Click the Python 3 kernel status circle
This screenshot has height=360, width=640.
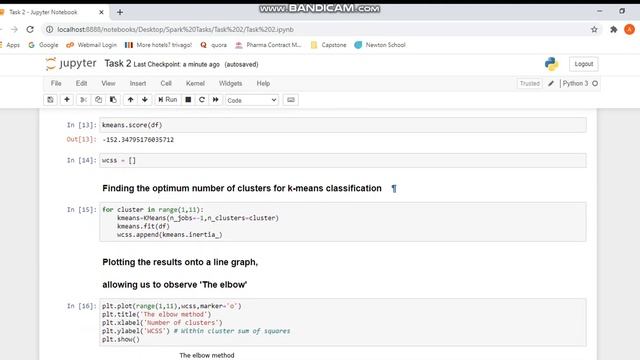[595, 83]
